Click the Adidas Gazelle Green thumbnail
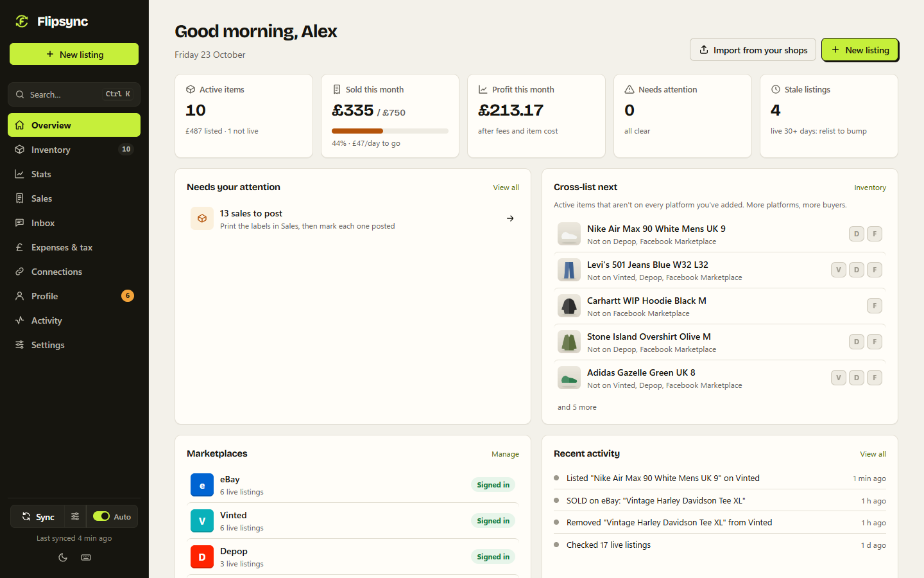924x578 pixels. tap(569, 378)
